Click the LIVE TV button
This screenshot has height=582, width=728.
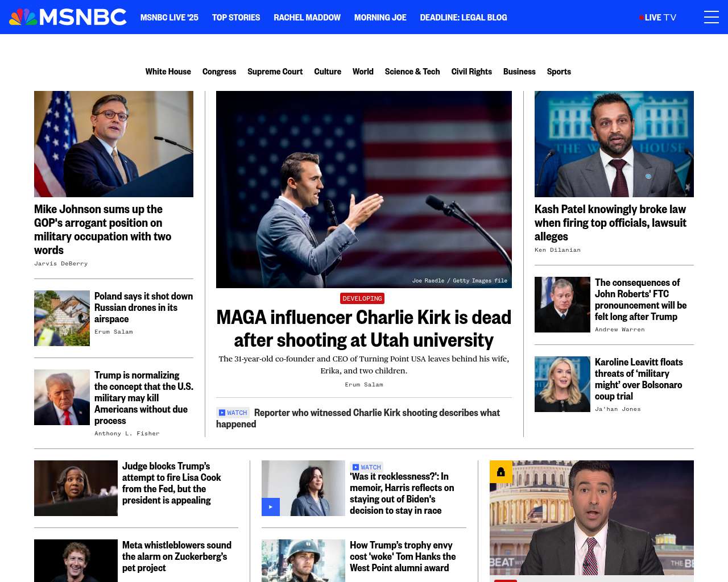pyautogui.click(x=658, y=18)
